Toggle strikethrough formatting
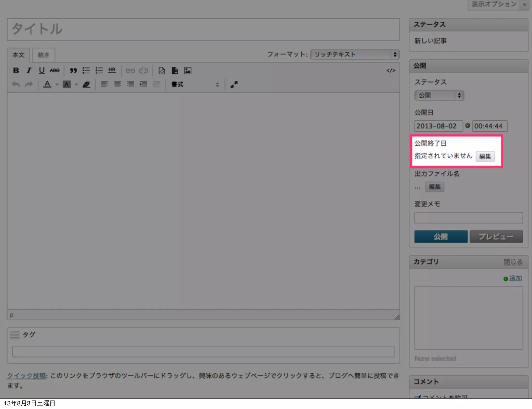The image size is (532, 409). pos(55,70)
